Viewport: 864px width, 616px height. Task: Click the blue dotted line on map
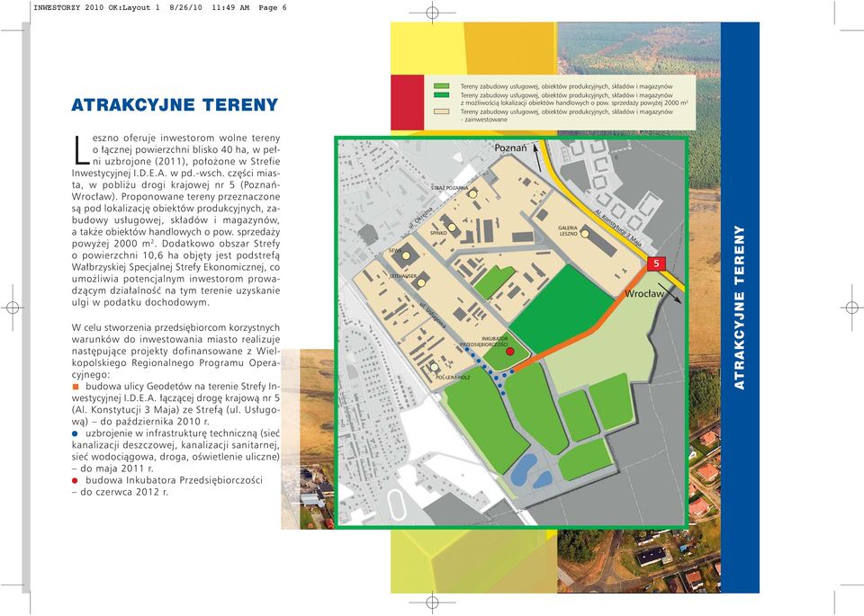(x=488, y=369)
